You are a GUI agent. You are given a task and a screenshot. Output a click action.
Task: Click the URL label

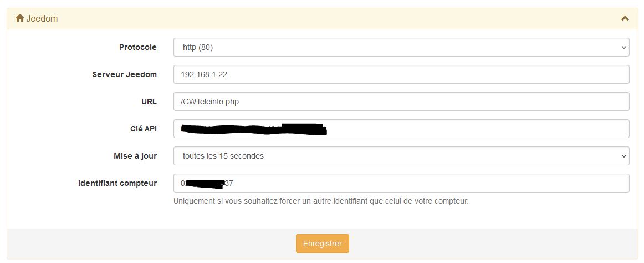pyautogui.click(x=149, y=102)
